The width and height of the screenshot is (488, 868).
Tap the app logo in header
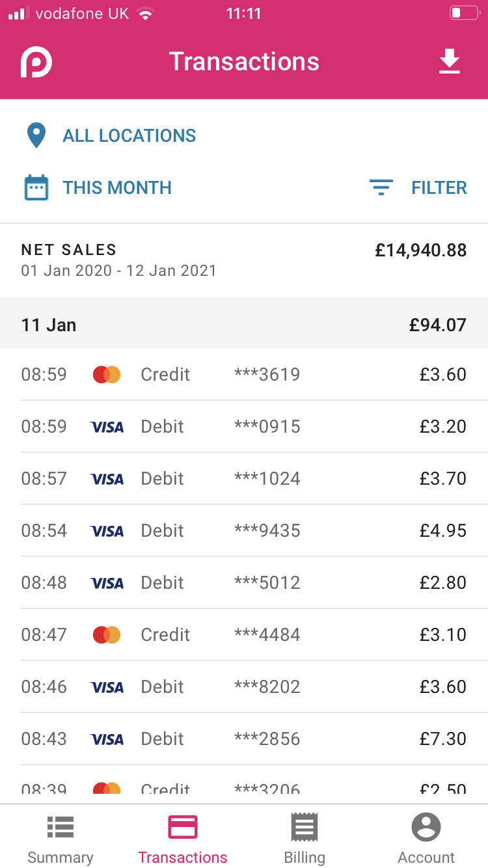[36, 62]
